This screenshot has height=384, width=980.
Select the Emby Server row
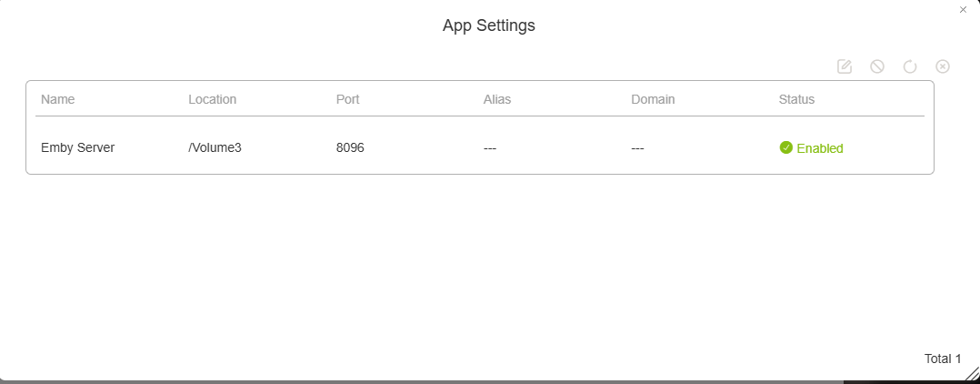point(78,147)
